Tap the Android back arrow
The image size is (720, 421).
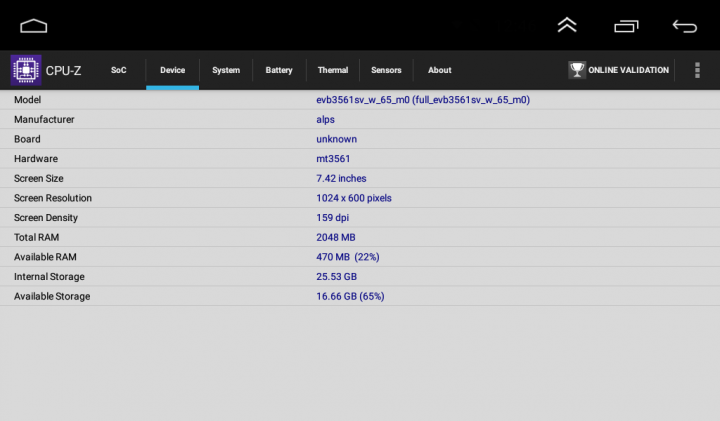pos(685,26)
